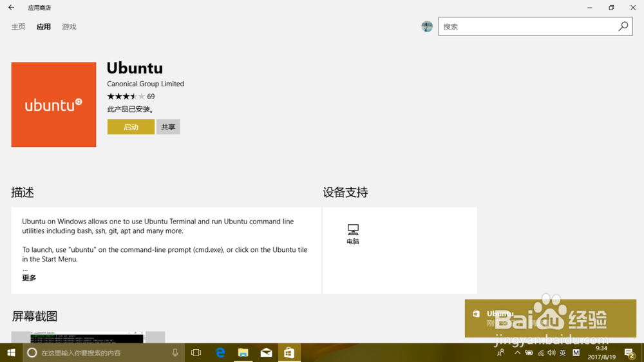Click the Store icon on taskbar
644x362 pixels.
pos(289,352)
